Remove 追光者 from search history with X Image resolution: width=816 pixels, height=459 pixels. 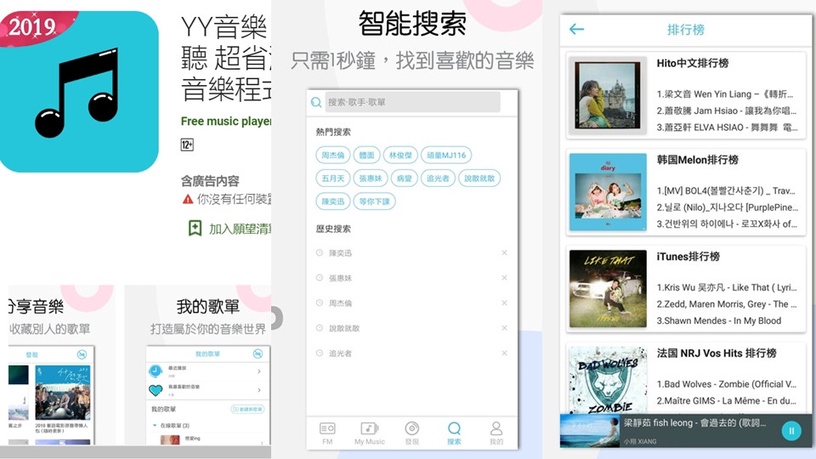[504, 352]
